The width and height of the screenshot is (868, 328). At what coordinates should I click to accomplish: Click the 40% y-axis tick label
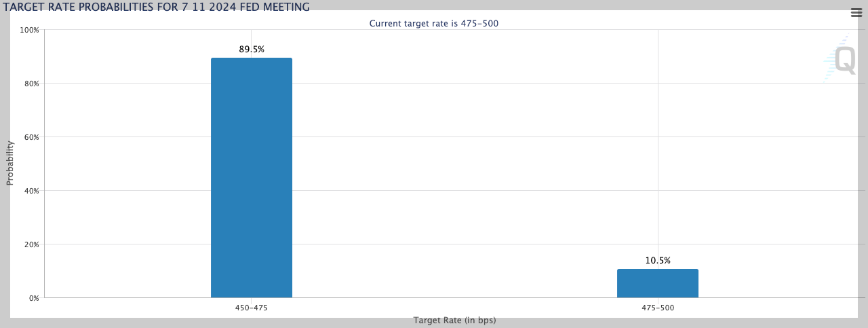(31, 191)
